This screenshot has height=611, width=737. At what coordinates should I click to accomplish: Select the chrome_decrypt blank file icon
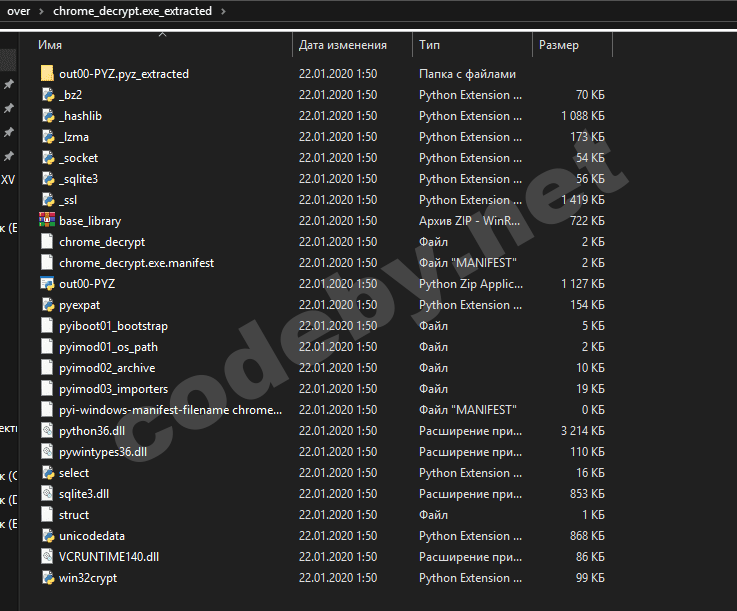pos(47,242)
